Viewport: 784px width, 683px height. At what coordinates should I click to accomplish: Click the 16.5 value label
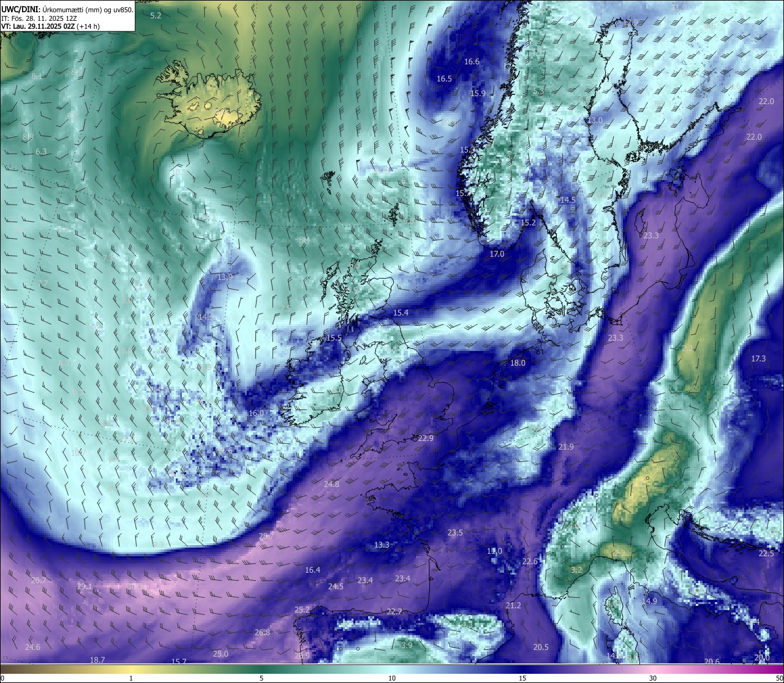pos(444,78)
